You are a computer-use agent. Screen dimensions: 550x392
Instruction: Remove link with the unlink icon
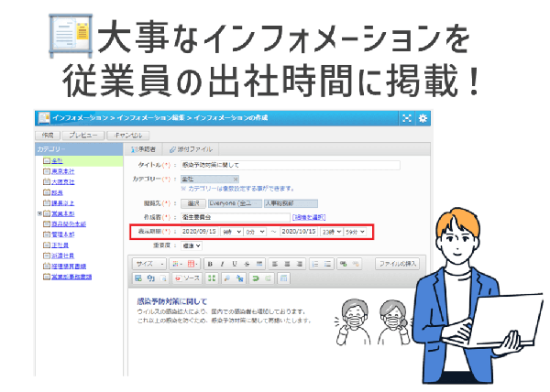pos(356,264)
